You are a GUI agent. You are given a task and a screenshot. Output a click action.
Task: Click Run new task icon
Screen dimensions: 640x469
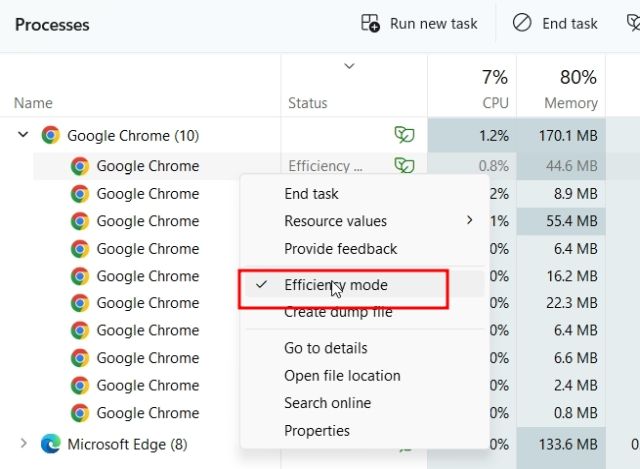[370, 23]
